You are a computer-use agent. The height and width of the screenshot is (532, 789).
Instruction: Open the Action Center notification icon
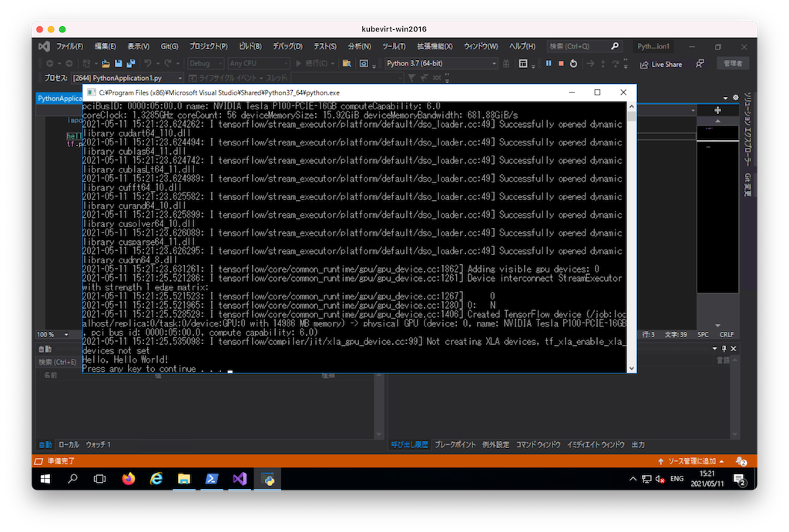point(740,479)
